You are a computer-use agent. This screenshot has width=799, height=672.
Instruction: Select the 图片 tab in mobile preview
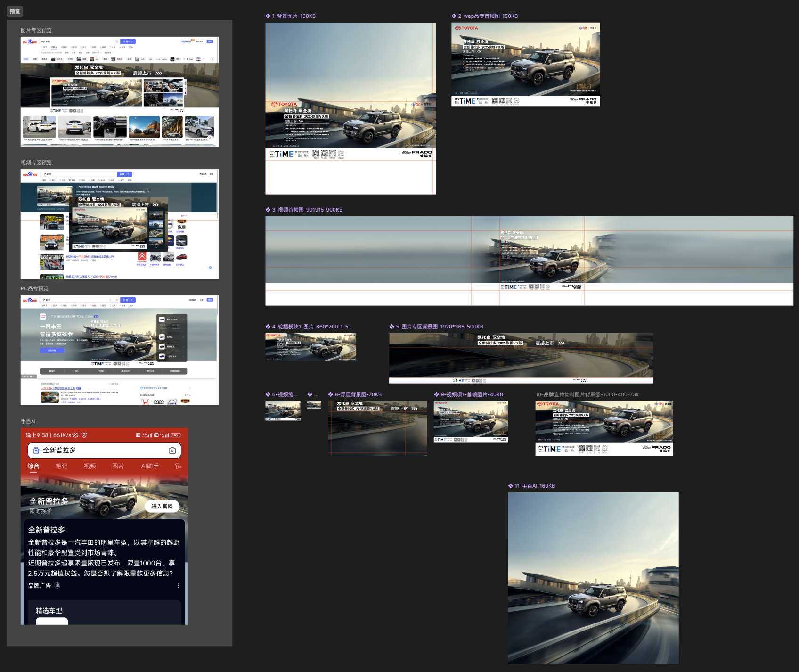[x=118, y=466]
